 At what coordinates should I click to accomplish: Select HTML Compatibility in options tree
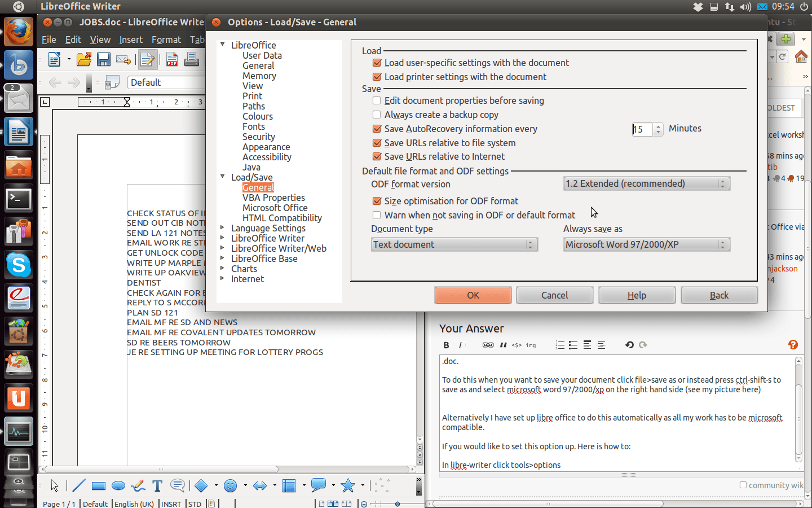pos(282,218)
